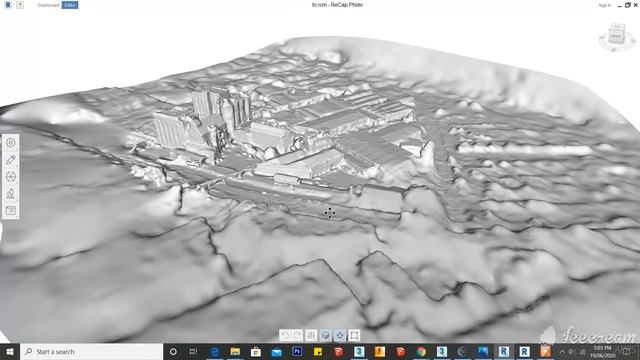The height and width of the screenshot is (360, 640).
Task: Open Sticky Notes from taskbar
Action: pos(318,351)
